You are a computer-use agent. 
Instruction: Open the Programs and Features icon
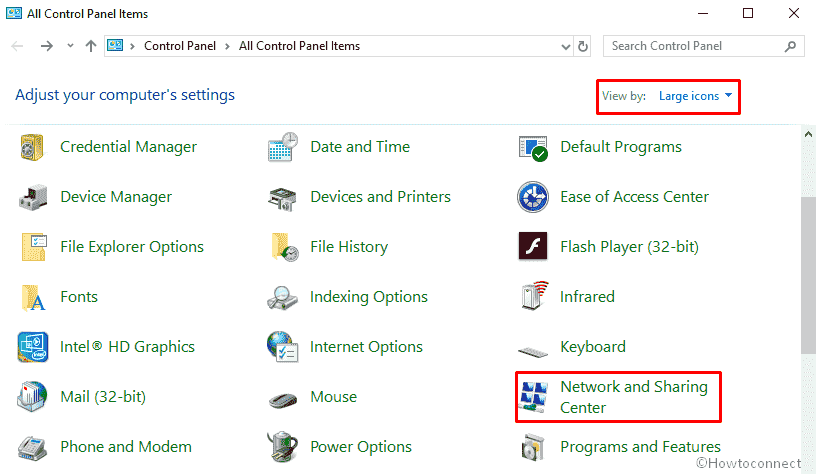pyautogui.click(x=533, y=447)
